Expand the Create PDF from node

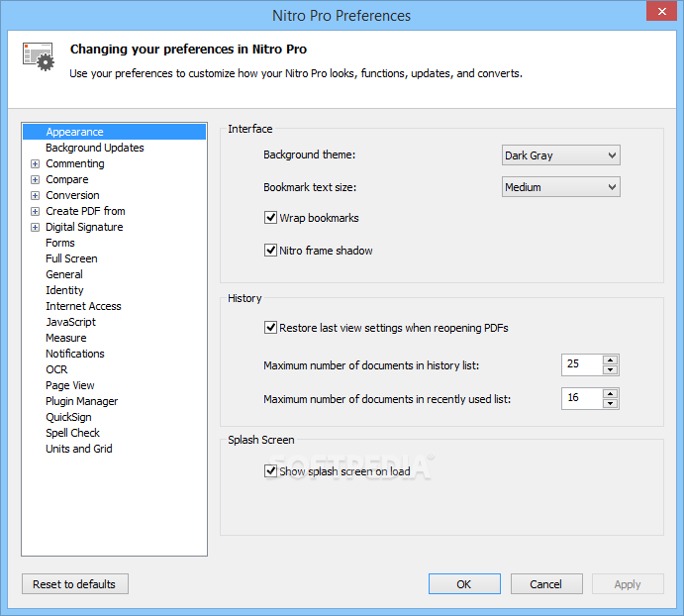(35, 211)
